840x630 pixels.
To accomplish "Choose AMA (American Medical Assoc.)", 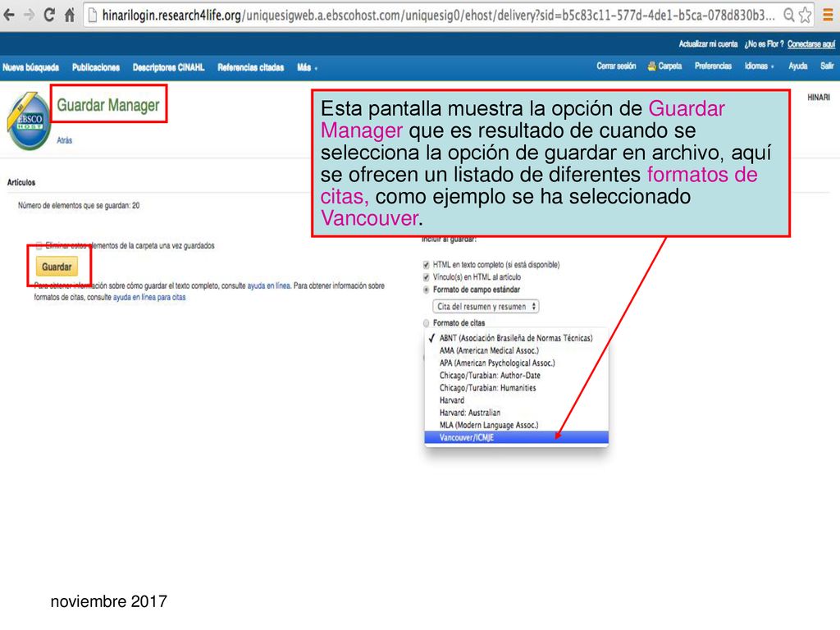I will 516,350.
